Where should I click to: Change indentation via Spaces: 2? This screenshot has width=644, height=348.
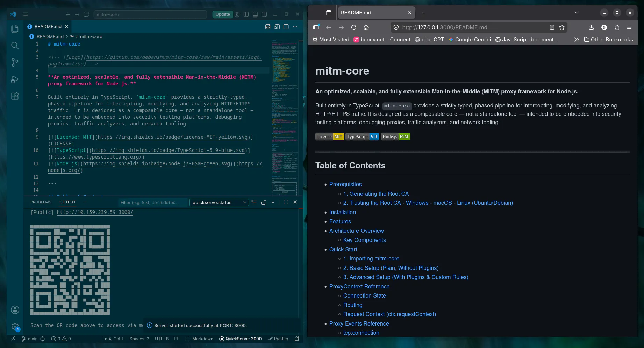pyautogui.click(x=139, y=339)
